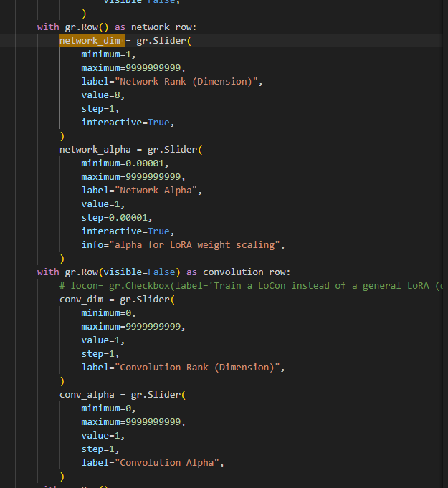Click maximum=9999999999 in the network_dim slider
Viewport: 448px width, 488px height.
click(131, 68)
